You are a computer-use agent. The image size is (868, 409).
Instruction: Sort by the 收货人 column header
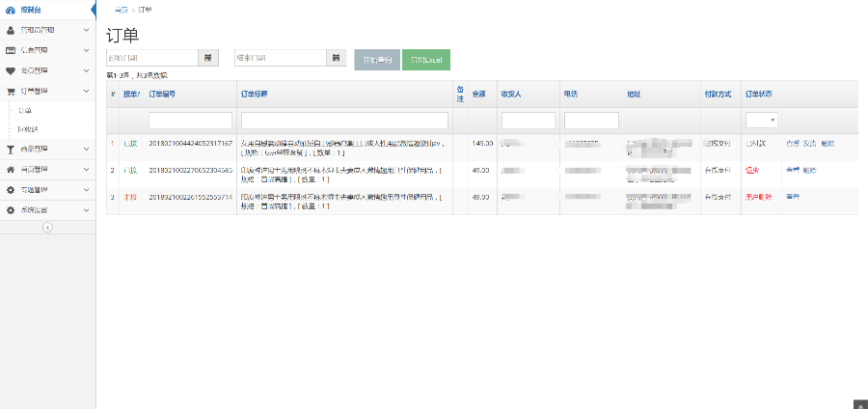511,95
